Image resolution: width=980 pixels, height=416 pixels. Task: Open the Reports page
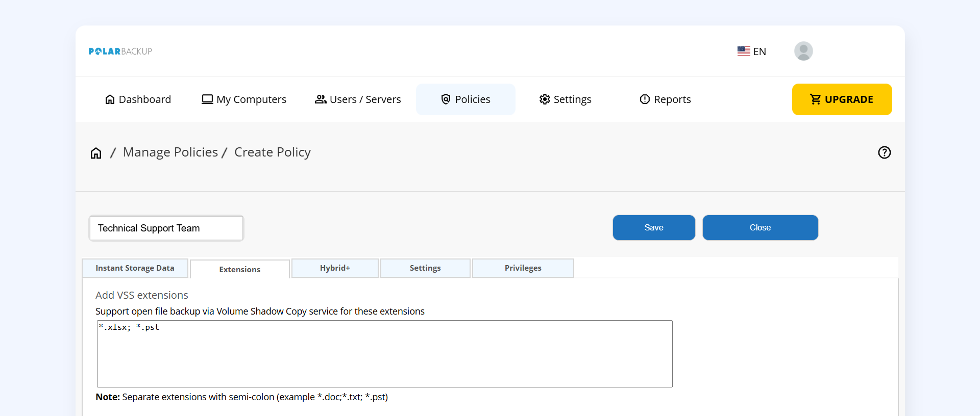coord(665,99)
